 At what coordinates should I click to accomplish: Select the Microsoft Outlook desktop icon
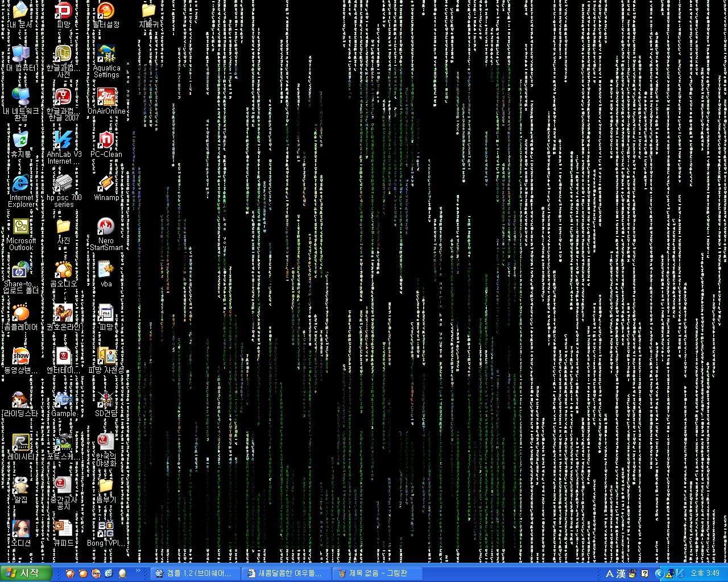[21, 234]
